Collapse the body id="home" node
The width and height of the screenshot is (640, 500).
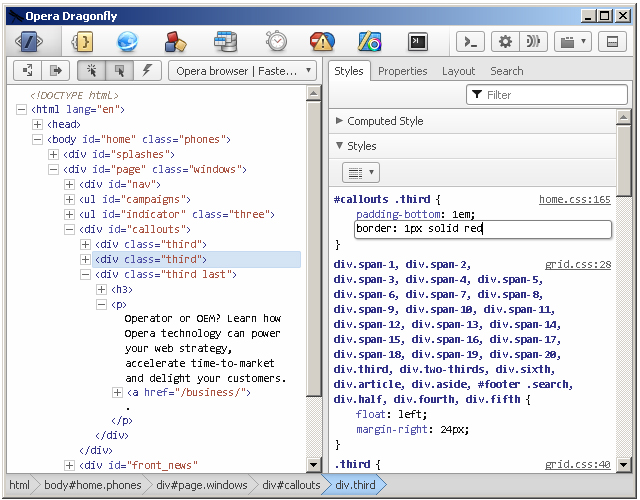(37, 140)
